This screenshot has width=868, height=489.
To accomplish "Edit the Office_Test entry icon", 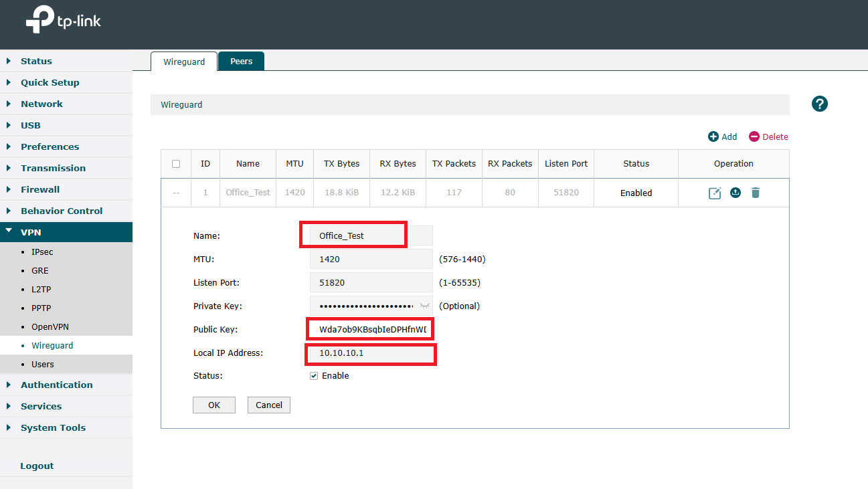I will [x=715, y=193].
